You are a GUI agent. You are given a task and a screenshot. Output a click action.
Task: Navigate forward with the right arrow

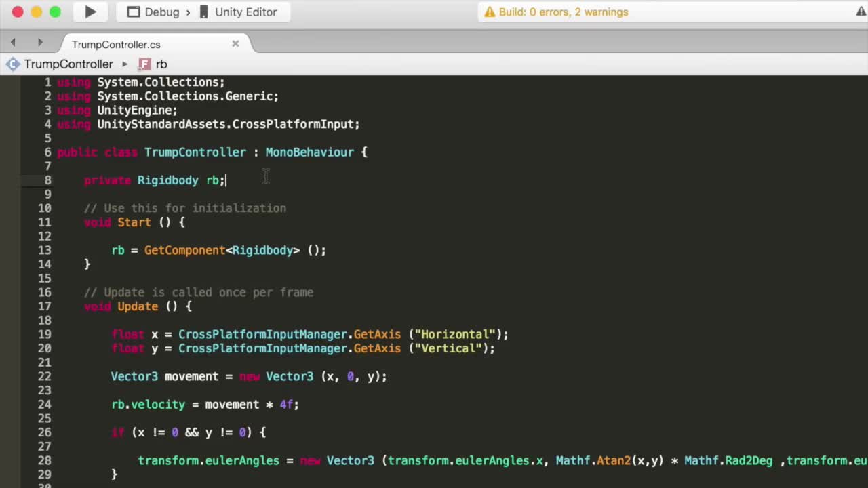coord(40,42)
